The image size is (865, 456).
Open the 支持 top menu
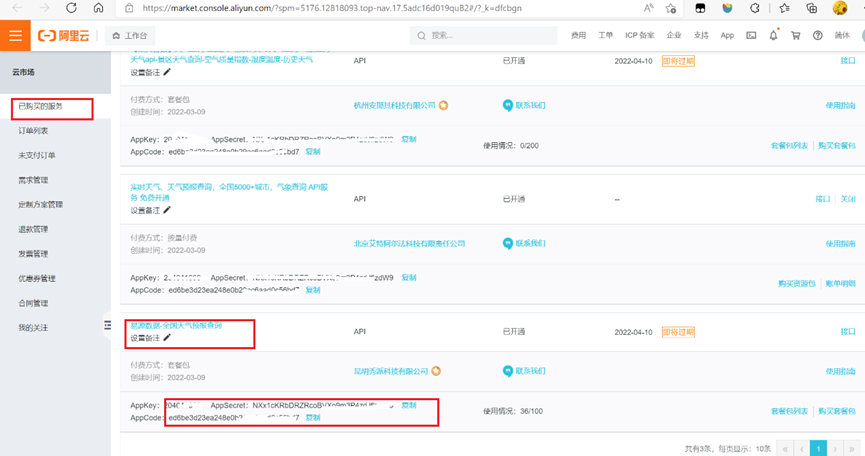(701, 35)
